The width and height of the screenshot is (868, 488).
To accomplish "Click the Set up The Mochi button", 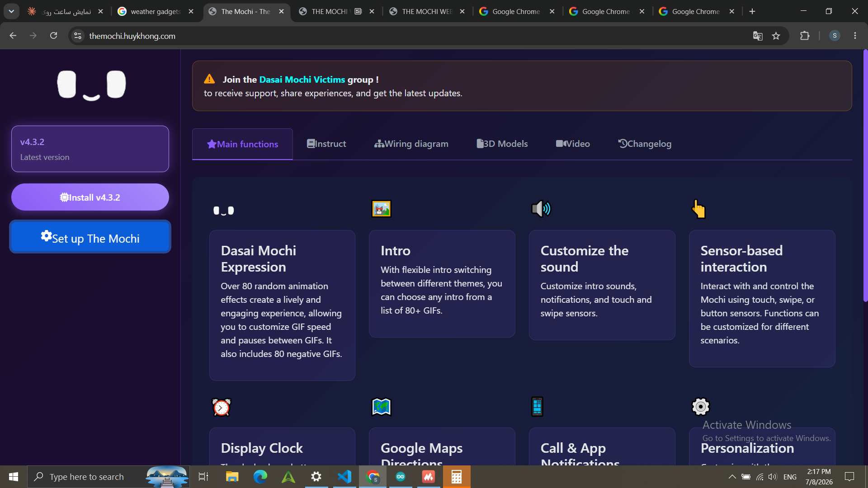I will click(90, 237).
